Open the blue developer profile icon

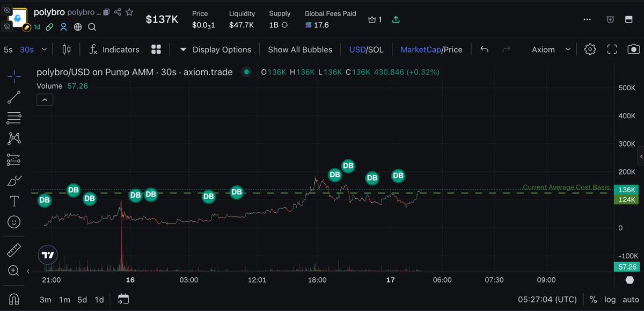pyautogui.click(x=63, y=27)
